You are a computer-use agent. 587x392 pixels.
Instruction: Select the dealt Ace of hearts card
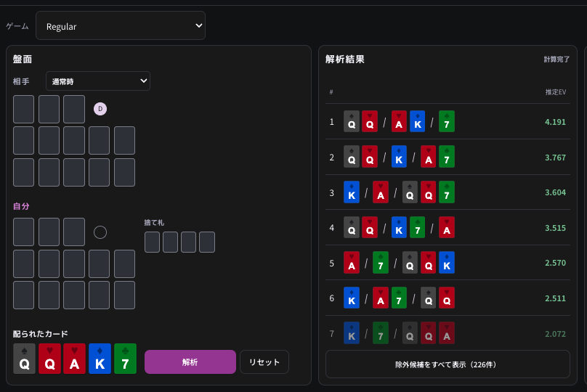75,359
